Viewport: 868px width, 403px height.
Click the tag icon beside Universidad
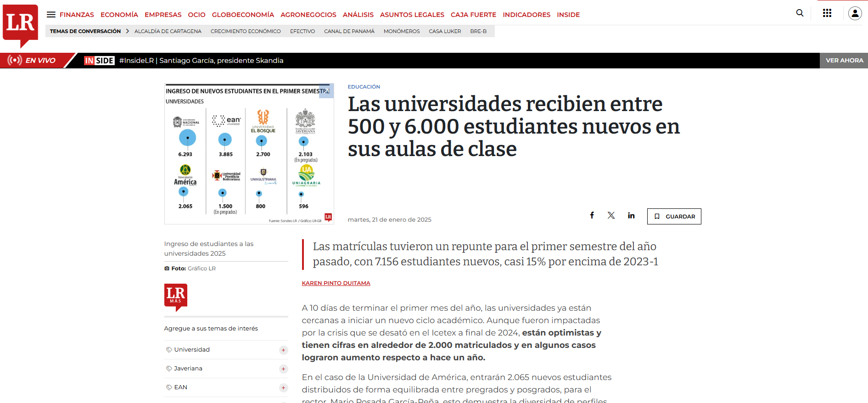click(x=169, y=350)
